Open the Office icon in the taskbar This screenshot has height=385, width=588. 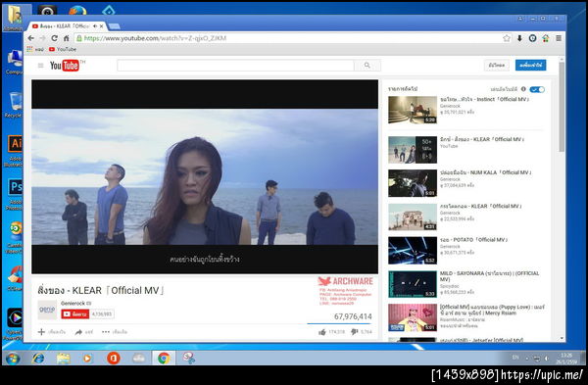coord(114,359)
